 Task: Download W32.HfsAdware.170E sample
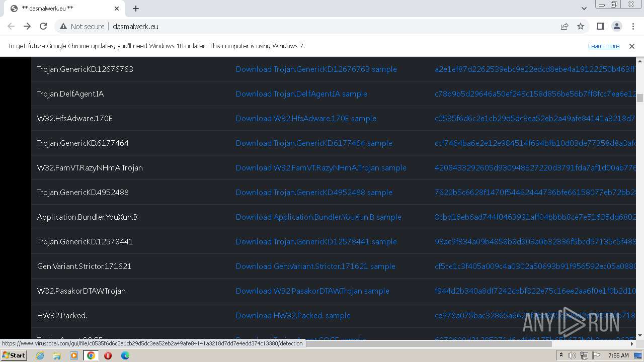[306, 118]
